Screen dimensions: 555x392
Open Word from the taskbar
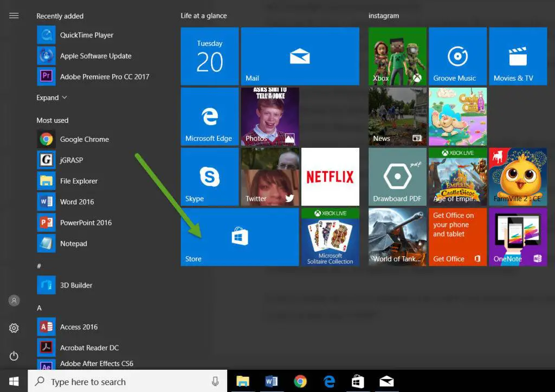[x=272, y=381]
